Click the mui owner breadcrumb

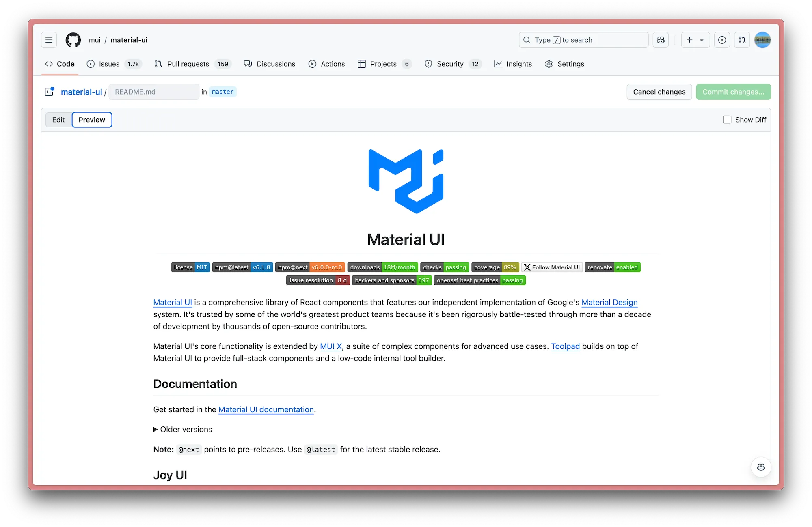[x=95, y=40]
